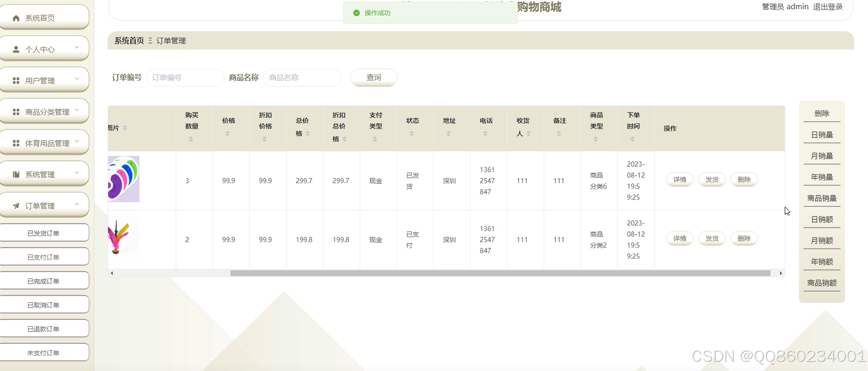Collapse the 订单管理 menu chevron
Image resolution: width=868 pixels, height=371 pixels.
tap(77, 204)
